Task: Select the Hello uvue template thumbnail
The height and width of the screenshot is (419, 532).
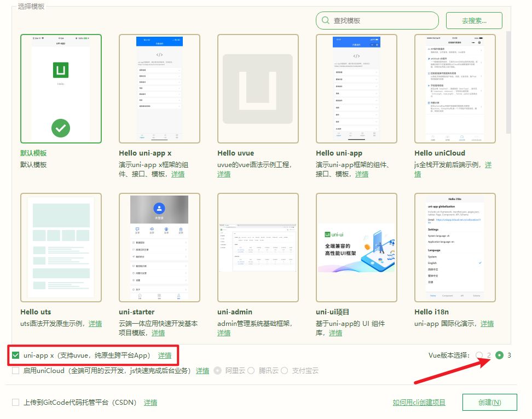Action: coord(258,89)
